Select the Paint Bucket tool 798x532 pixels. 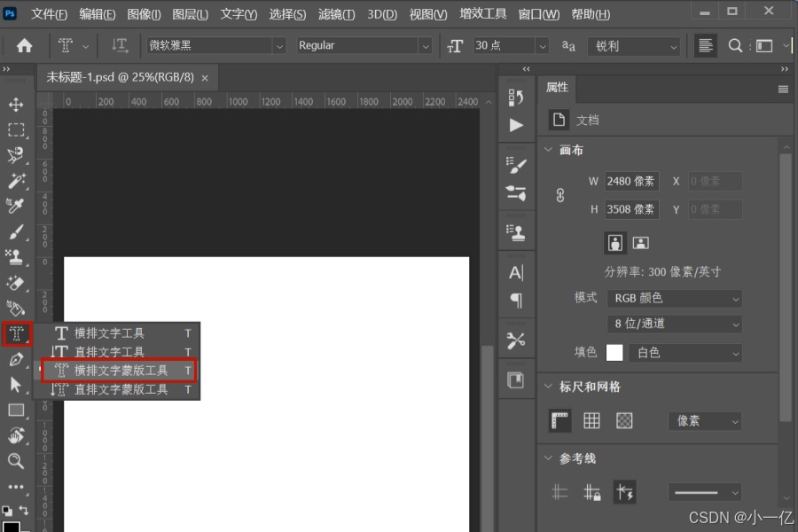(x=16, y=308)
